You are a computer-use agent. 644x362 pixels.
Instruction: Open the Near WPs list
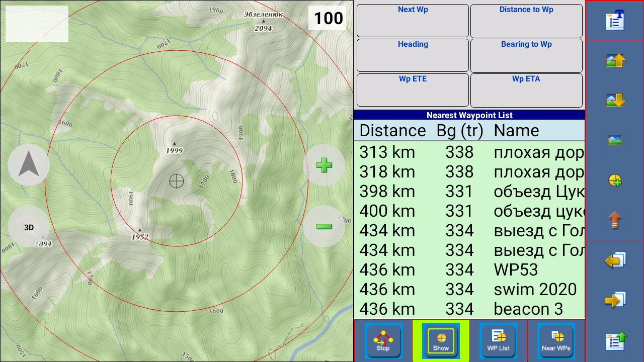556,340
